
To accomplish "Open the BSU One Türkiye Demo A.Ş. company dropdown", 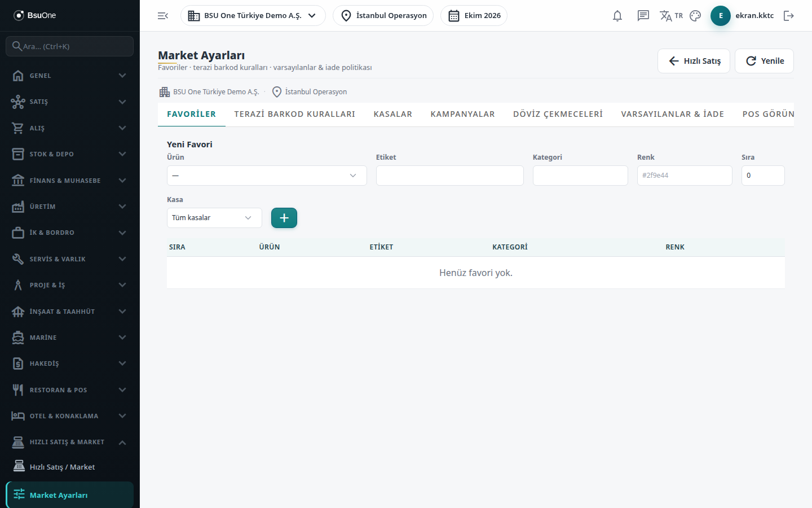I will click(x=253, y=16).
